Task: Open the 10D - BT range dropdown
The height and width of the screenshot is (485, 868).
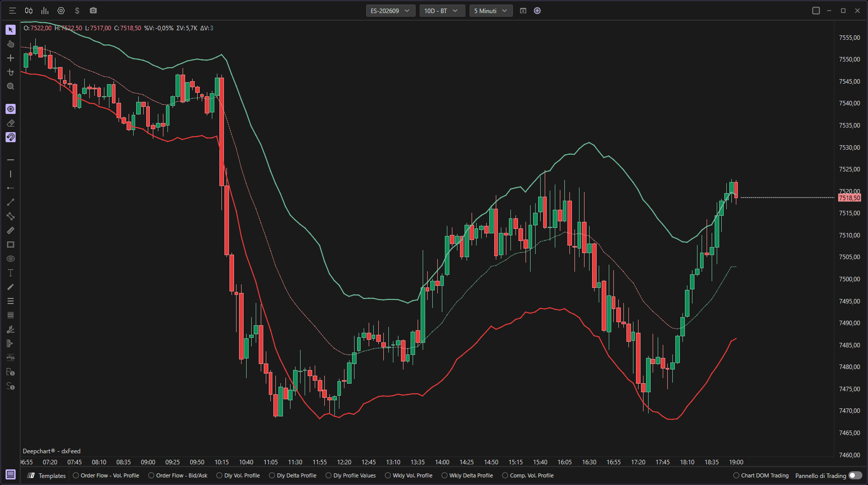Action: click(441, 11)
